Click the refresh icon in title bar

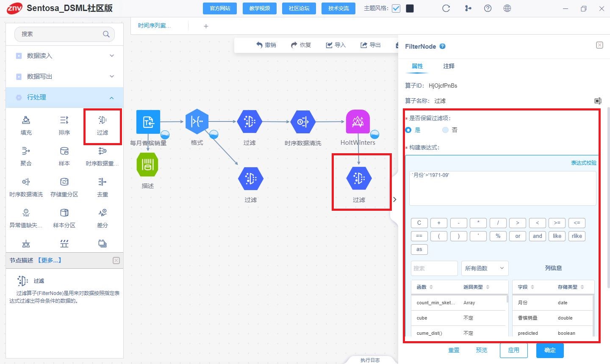[x=446, y=8]
